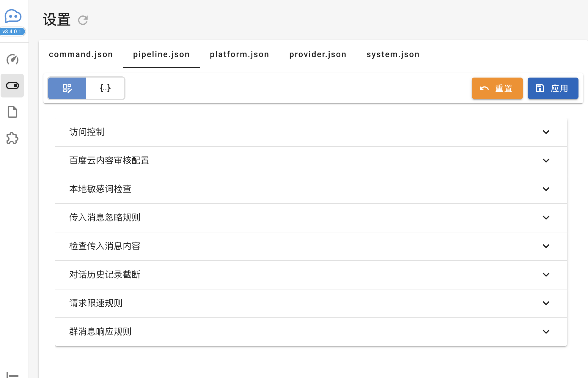Click the blue 应用 apply button
This screenshot has height=378, width=588.
point(553,88)
